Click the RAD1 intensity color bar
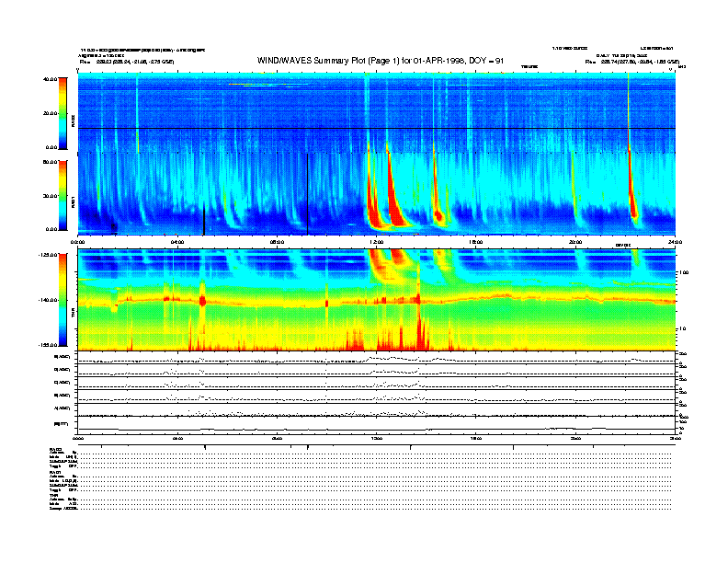The height and width of the screenshot is (563, 728). click(x=63, y=195)
